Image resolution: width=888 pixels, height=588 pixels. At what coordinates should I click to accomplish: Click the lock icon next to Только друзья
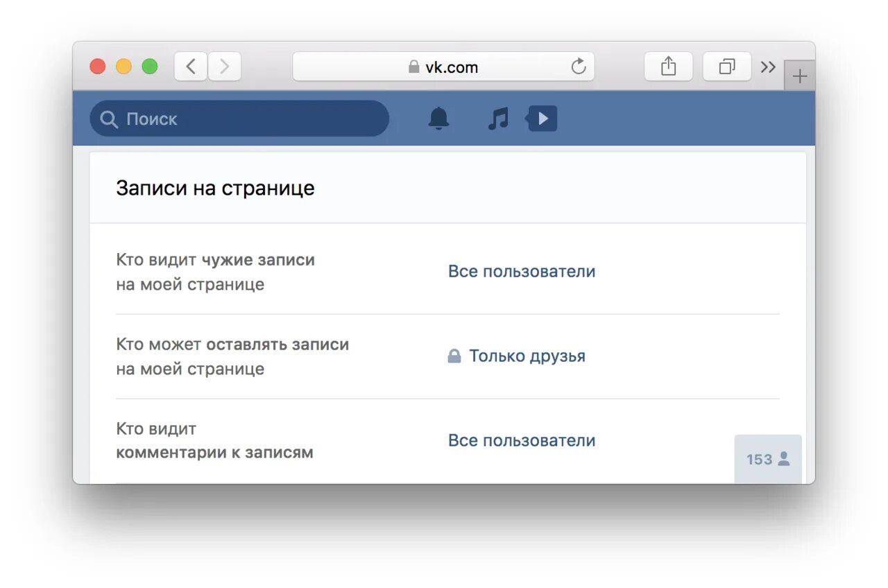[455, 355]
